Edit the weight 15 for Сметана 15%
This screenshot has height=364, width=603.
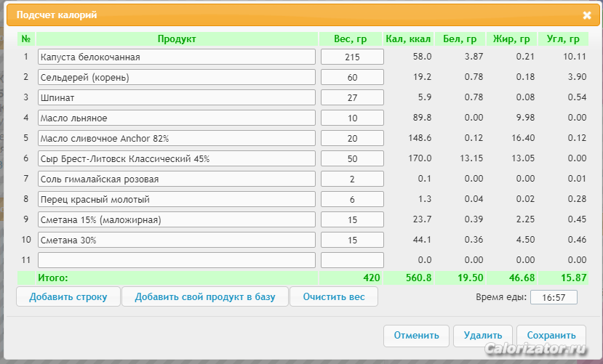coord(352,219)
